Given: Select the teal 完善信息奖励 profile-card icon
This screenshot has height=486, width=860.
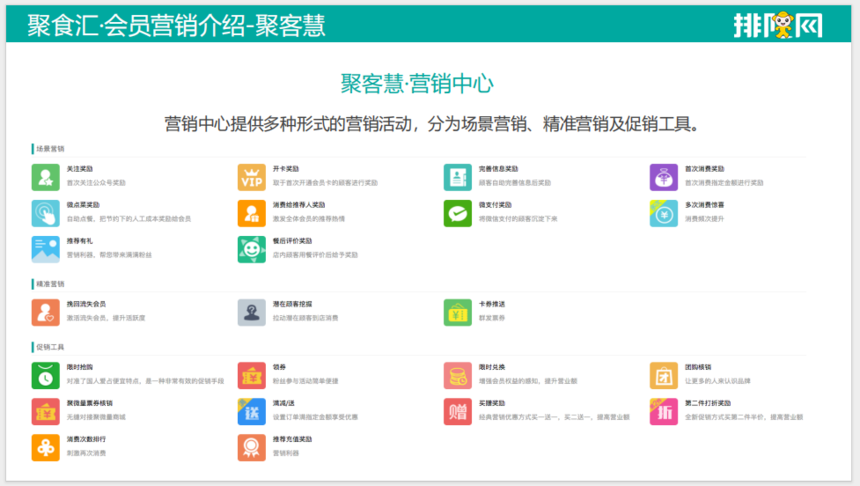Looking at the screenshot, I should click(457, 177).
